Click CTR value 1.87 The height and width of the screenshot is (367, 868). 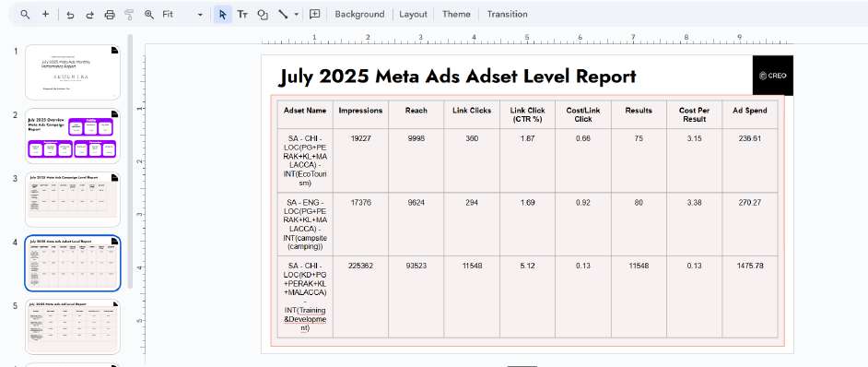pyautogui.click(x=528, y=138)
